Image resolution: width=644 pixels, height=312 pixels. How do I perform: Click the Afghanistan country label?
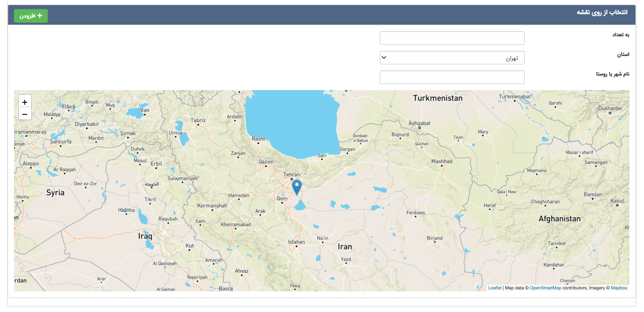coord(559,219)
